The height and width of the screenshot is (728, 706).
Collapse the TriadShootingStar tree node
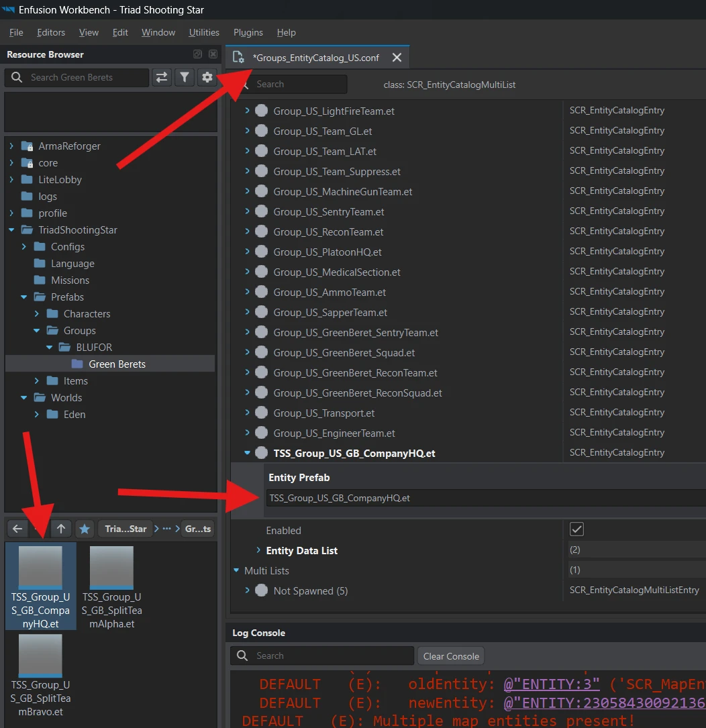click(x=11, y=230)
